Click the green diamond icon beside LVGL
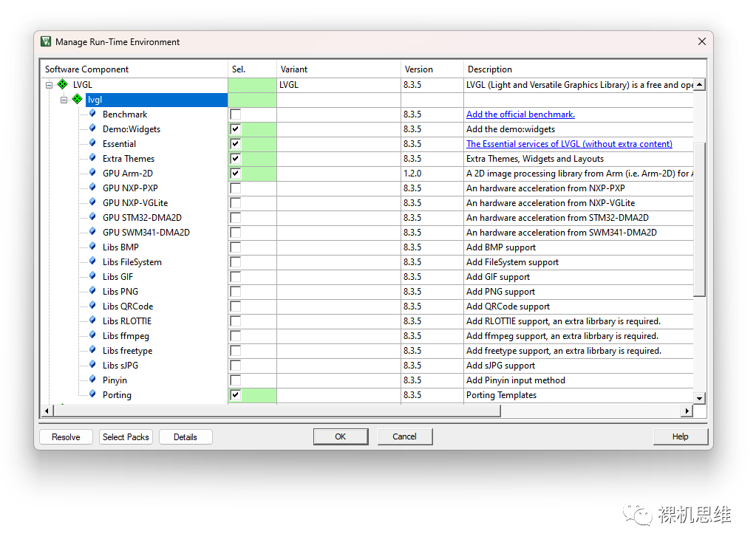Image resolution: width=756 pixels, height=548 pixels. [x=63, y=84]
